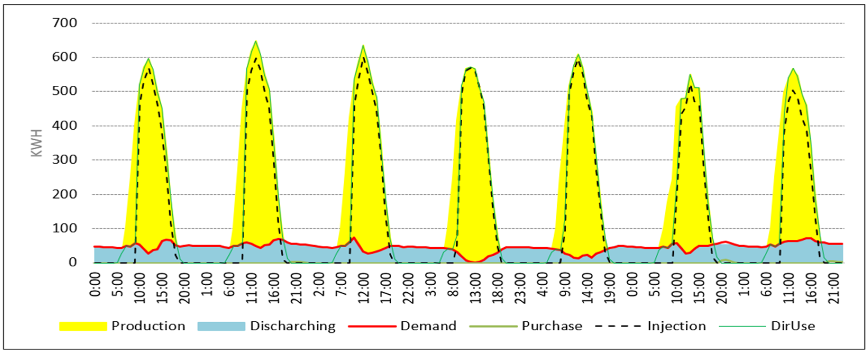
Task: Select the Production legend label
Action: point(148,326)
